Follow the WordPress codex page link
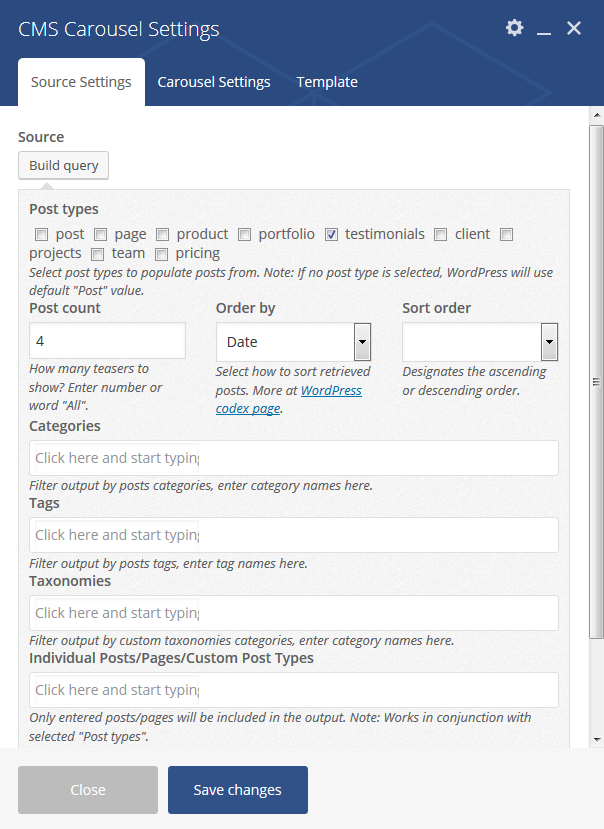Viewport: 604px width, 829px height. click(289, 399)
